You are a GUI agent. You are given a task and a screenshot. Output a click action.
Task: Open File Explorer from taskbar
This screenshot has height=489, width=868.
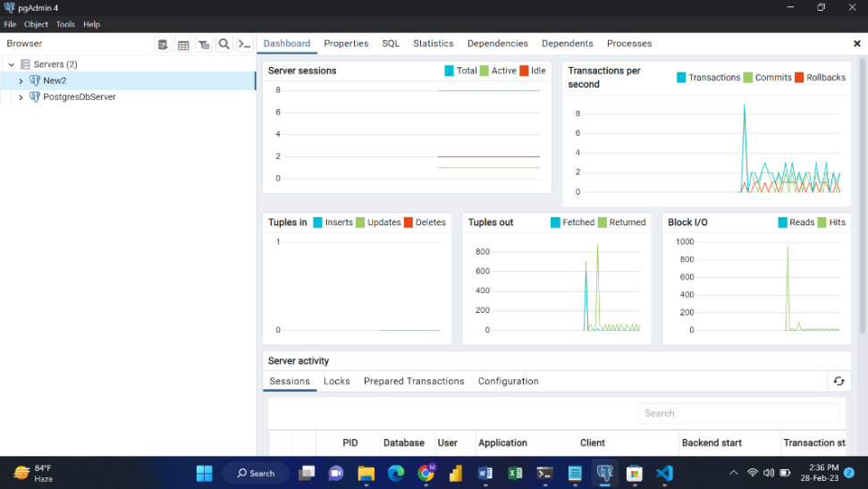click(366, 473)
